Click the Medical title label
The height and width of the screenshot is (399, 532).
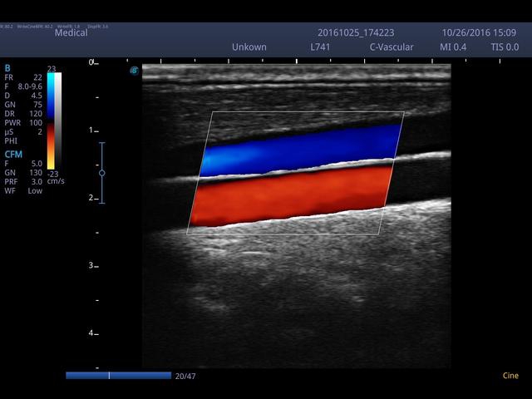(71, 33)
